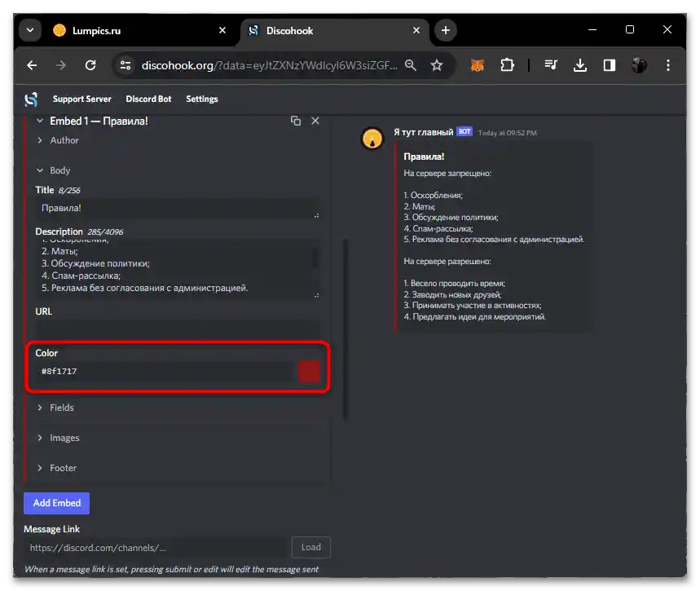Click the username Я тут главный in preview

(423, 132)
